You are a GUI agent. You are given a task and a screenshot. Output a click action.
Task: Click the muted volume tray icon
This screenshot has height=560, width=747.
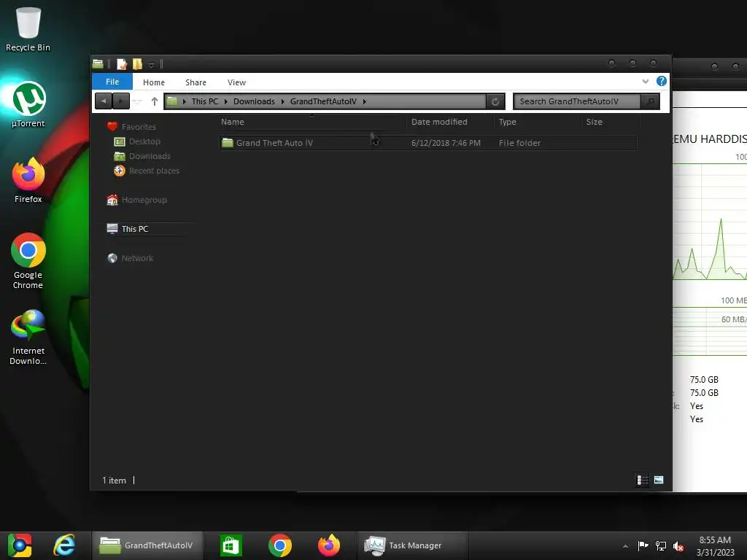click(x=678, y=546)
